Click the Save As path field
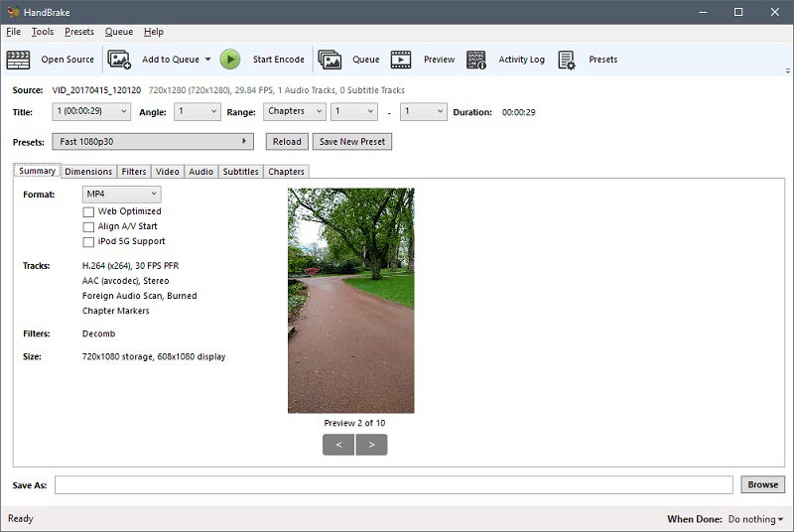794x532 pixels. [397, 484]
